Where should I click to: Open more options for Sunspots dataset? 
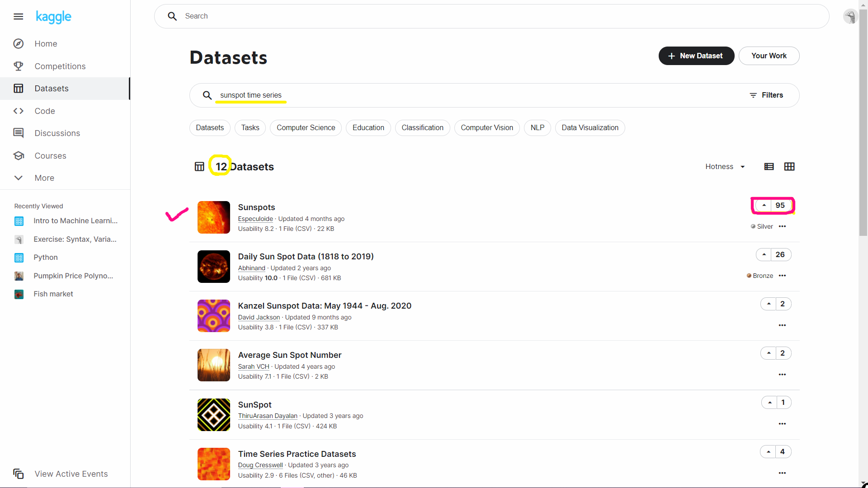tap(783, 226)
